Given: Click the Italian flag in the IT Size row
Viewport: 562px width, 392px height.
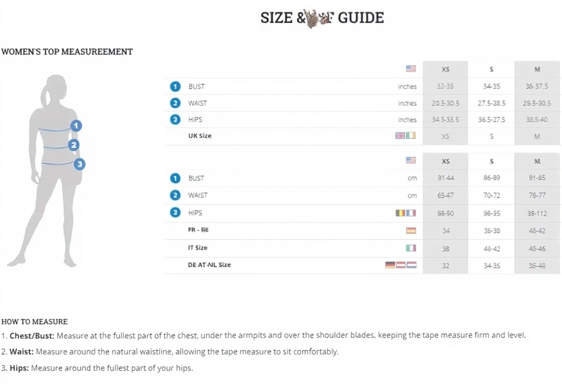Looking at the screenshot, I should pyautogui.click(x=411, y=248).
